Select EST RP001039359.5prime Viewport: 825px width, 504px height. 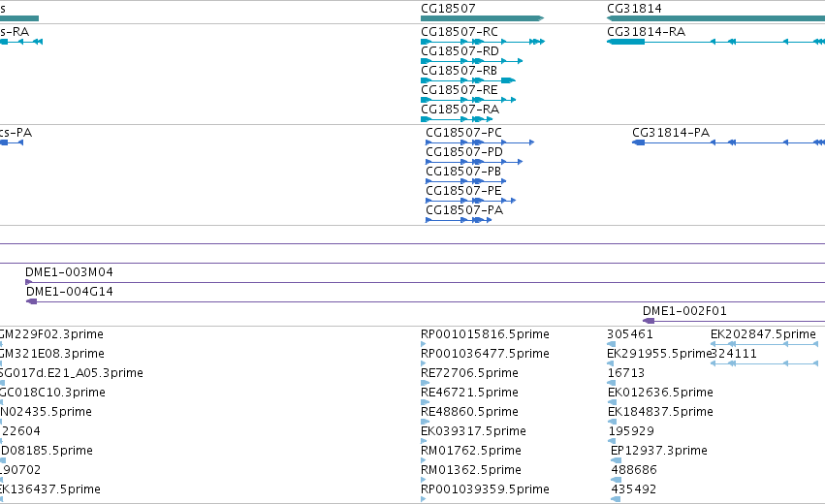(x=485, y=490)
